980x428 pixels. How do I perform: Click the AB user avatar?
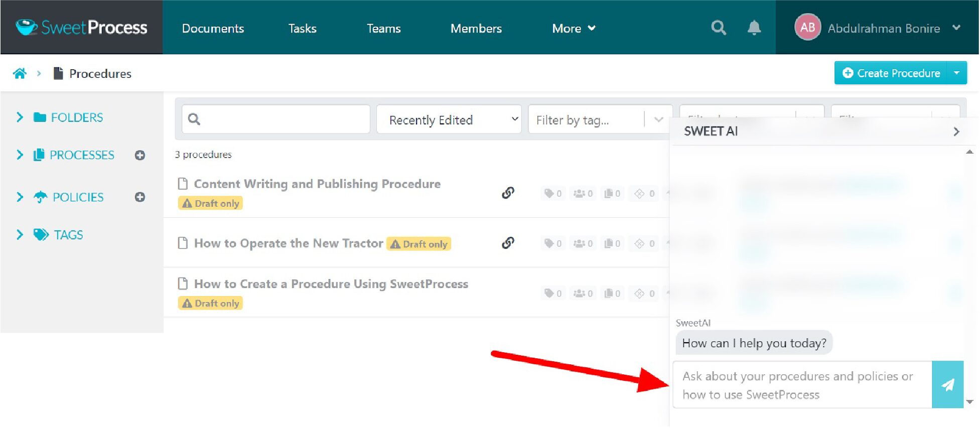807,27
